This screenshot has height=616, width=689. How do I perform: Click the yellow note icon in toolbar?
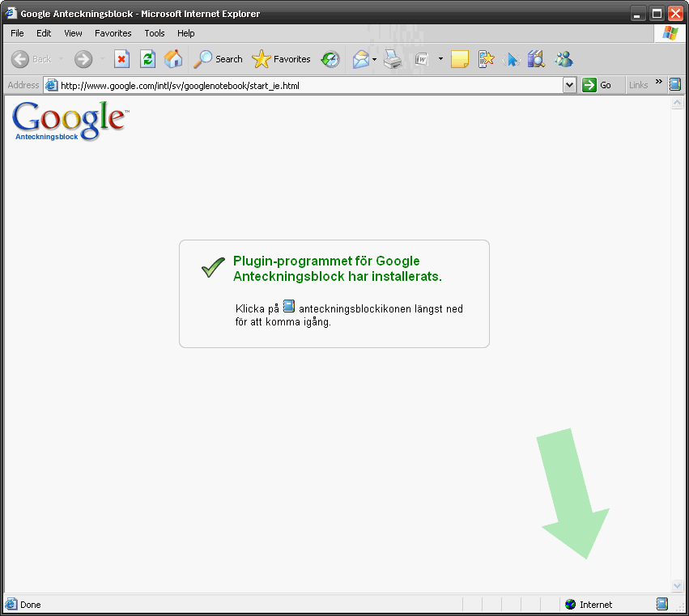click(x=460, y=59)
